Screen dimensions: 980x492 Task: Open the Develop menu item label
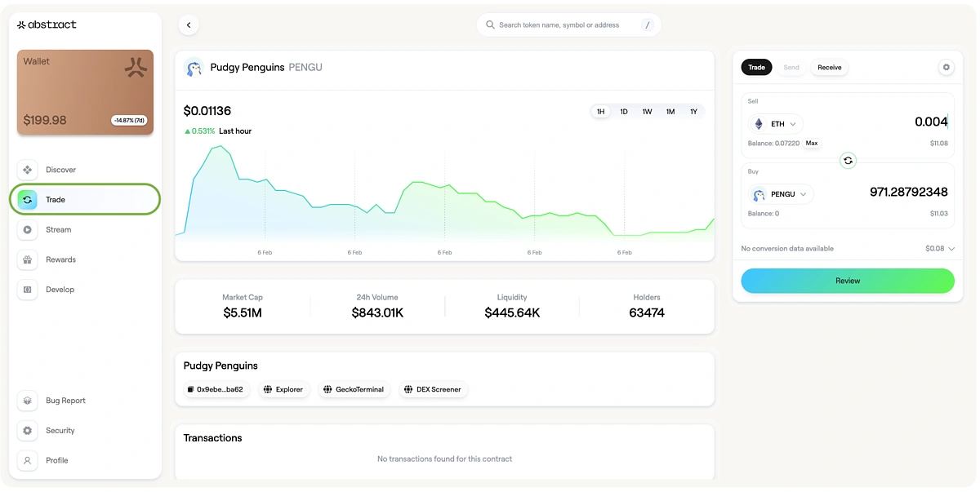(x=60, y=290)
